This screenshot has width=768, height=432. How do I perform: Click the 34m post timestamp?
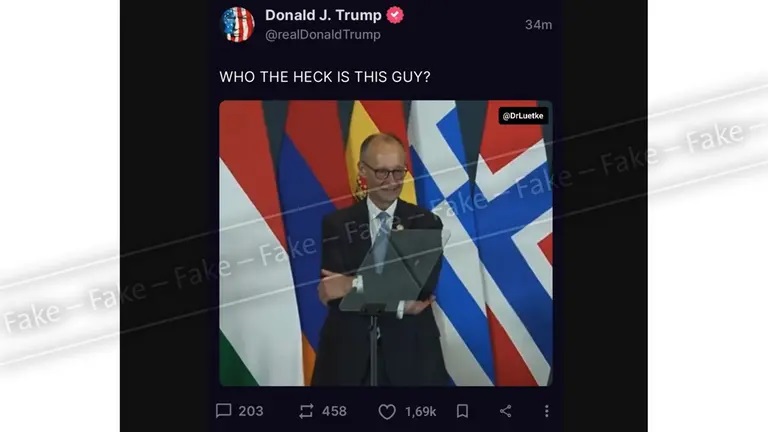click(x=538, y=25)
